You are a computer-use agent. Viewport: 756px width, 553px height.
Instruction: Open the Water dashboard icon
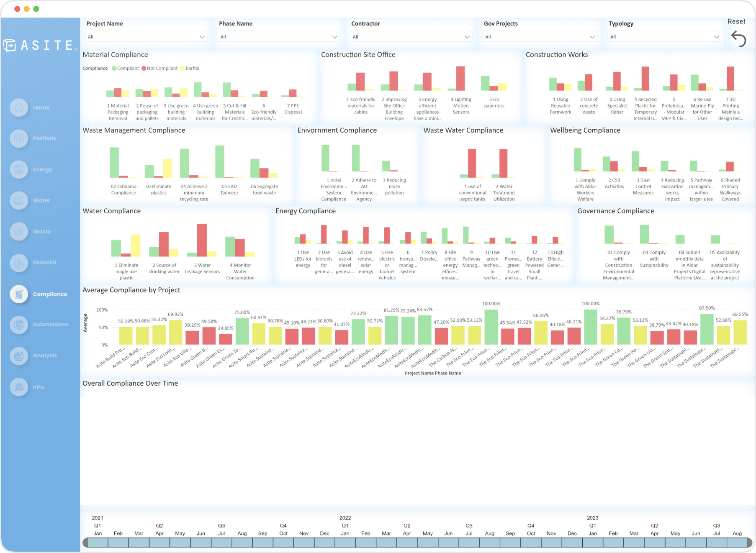point(19,200)
